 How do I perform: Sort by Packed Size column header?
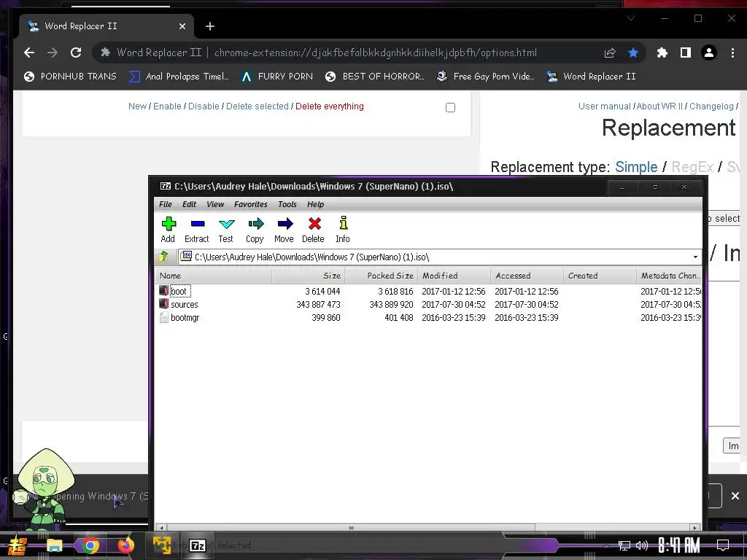tap(381, 276)
